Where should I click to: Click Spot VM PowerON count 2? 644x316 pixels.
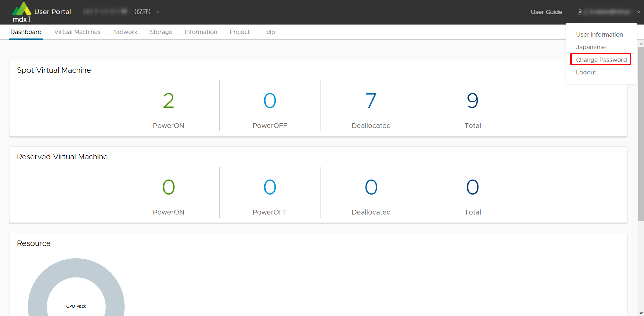coord(168,101)
